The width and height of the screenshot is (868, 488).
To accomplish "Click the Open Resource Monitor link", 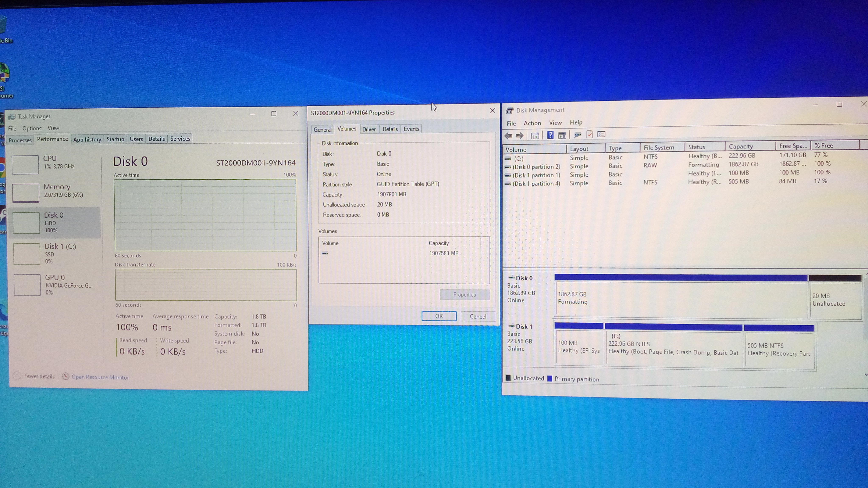I will 100,377.
